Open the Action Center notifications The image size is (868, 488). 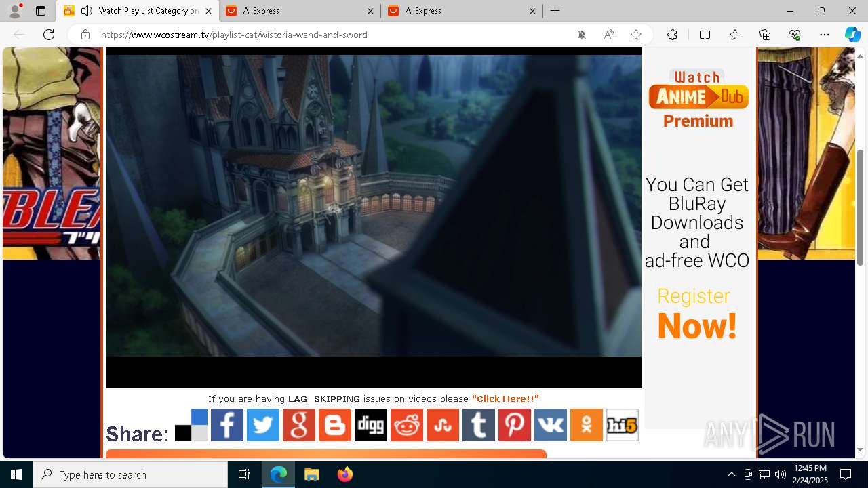[846, 474]
